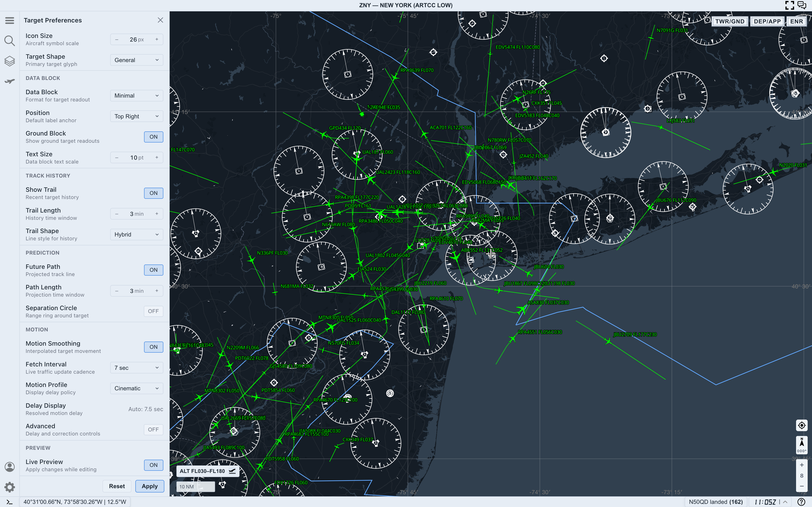Decrease Path Length minutes
812x507 pixels.
click(117, 291)
